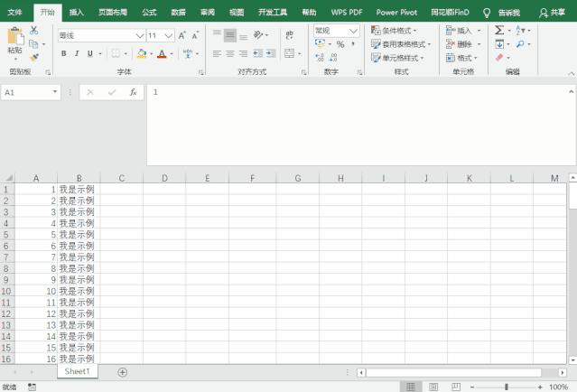Screen dimensions: 577x392
Task: Click column header C
Action: pyautogui.click(x=122, y=178)
